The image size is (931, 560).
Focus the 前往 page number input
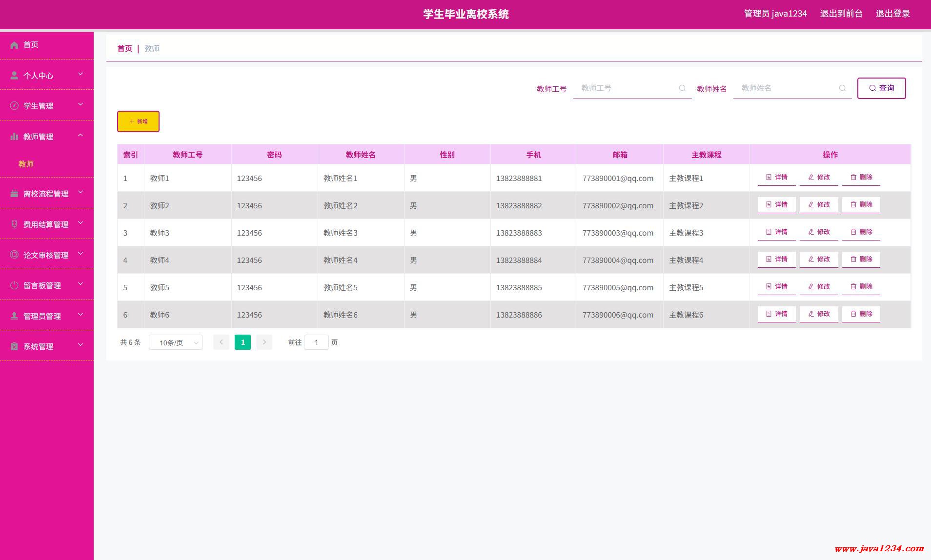coord(316,342)
